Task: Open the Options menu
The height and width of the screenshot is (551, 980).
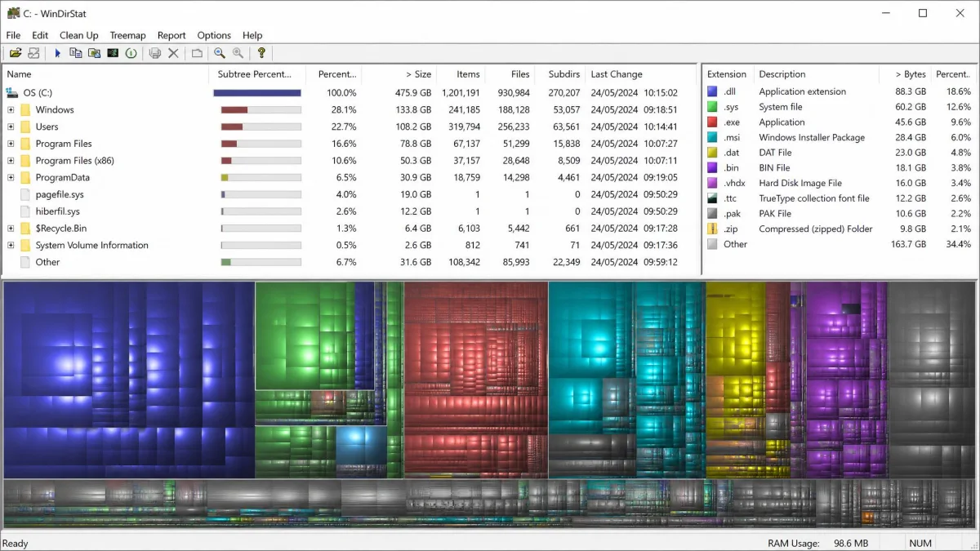Action: click(x=214, y=35)
